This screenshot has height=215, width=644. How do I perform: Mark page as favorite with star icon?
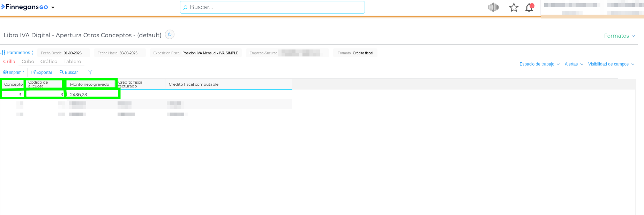(x=514, y=8)
